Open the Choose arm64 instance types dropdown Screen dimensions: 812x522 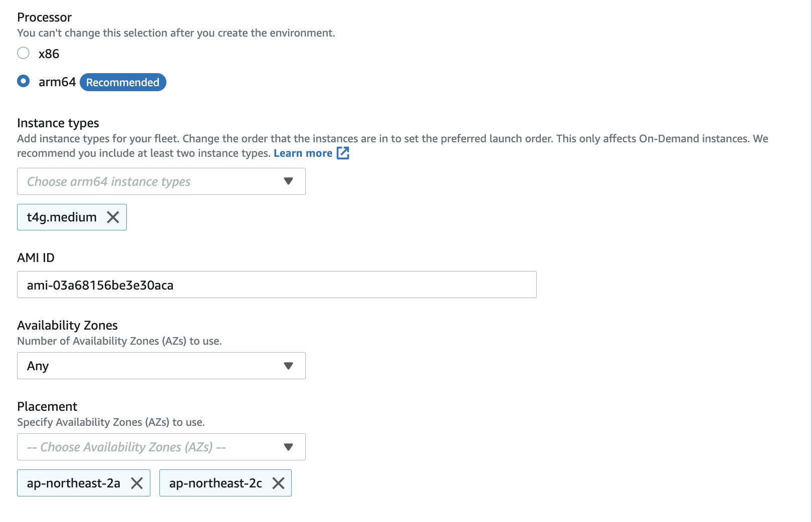point(161,181)
